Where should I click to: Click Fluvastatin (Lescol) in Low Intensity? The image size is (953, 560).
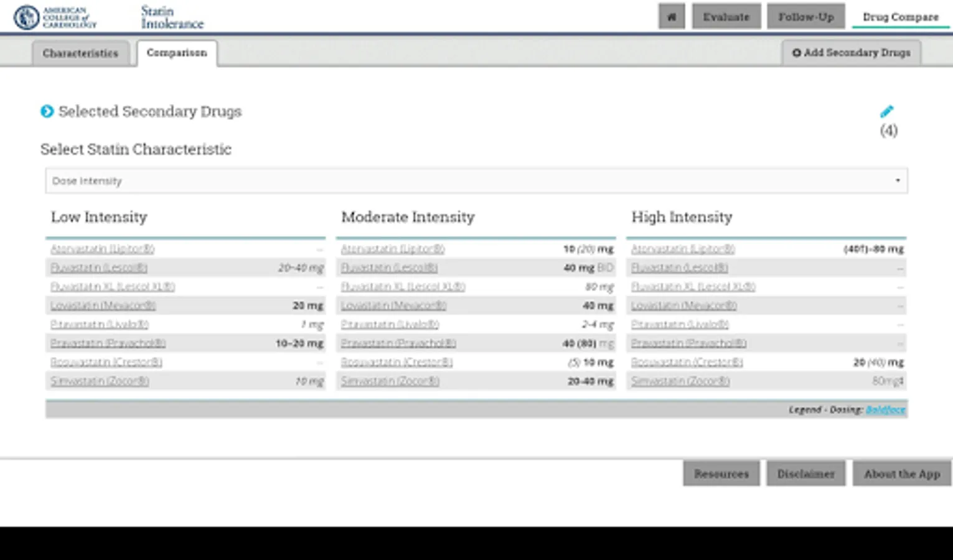[99, 268]
